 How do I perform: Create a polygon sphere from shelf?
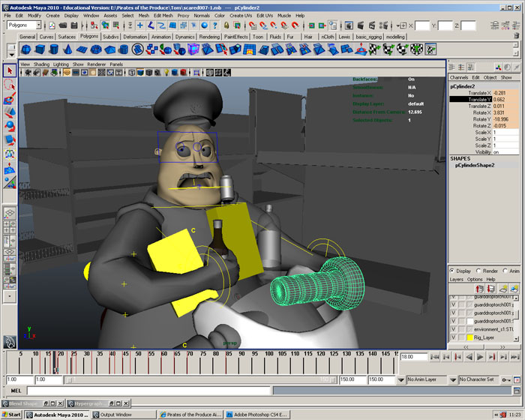coord(25,50)
